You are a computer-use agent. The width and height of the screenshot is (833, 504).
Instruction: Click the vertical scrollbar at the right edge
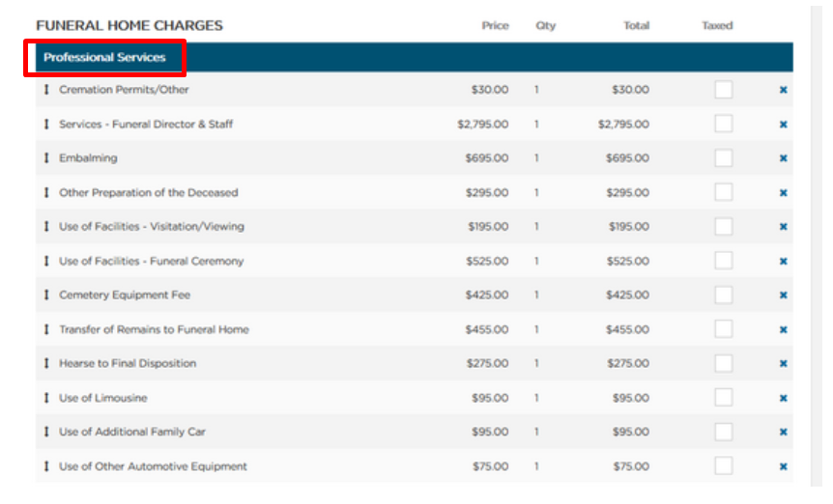[817, 246]
